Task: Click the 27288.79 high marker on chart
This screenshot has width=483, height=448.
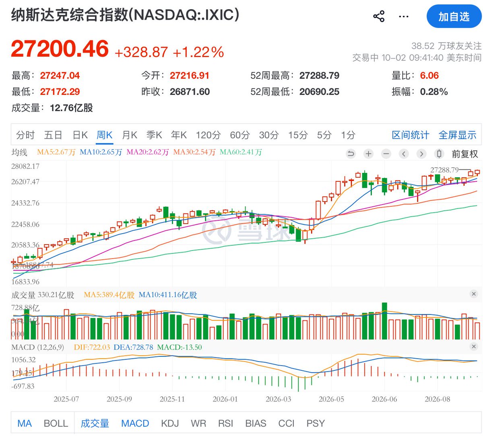Action: tap(444, 170)
